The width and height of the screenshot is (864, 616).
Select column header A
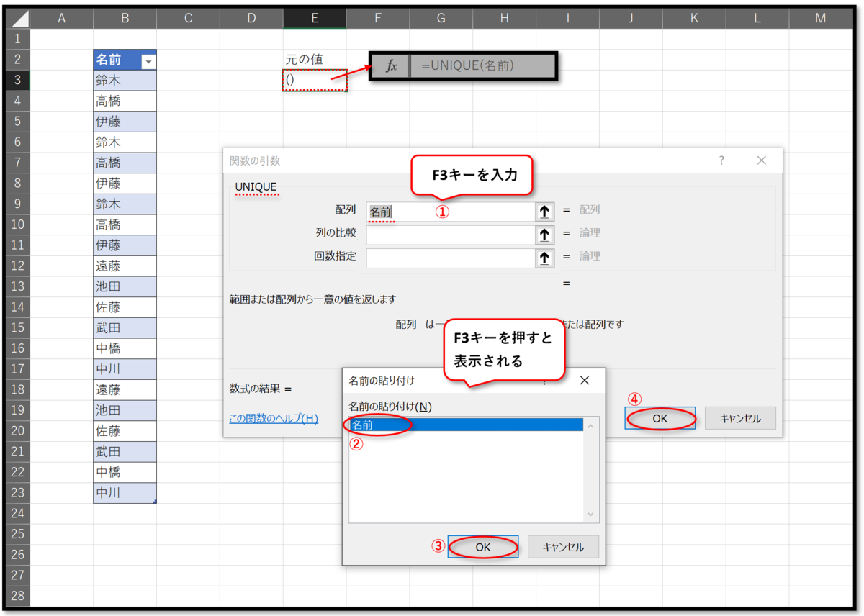[x=62, y=18]
